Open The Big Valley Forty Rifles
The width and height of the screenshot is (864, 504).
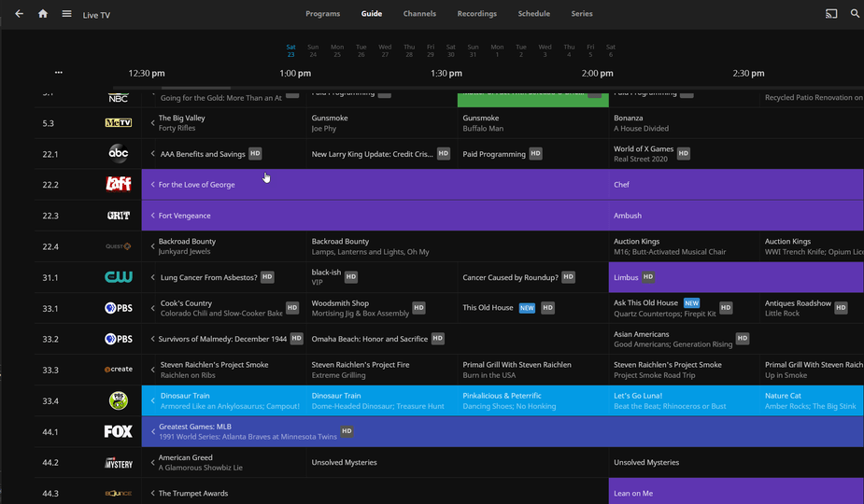tap(224, 123)
